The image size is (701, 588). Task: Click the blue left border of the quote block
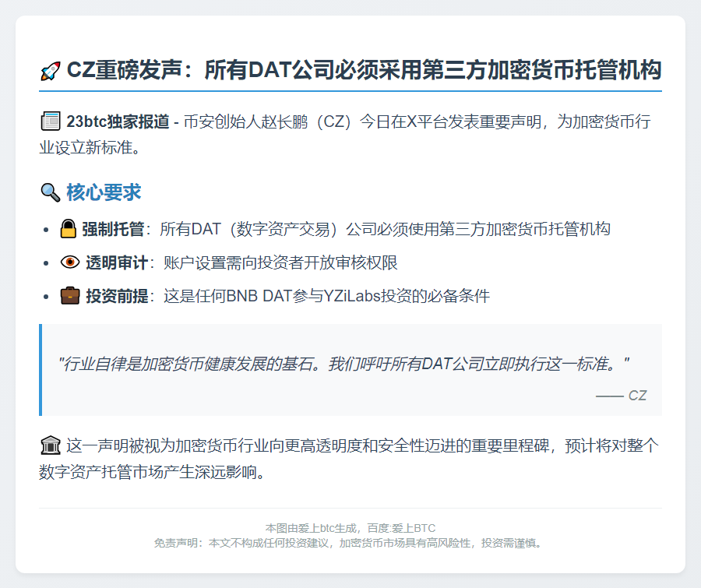click(41, 370)
